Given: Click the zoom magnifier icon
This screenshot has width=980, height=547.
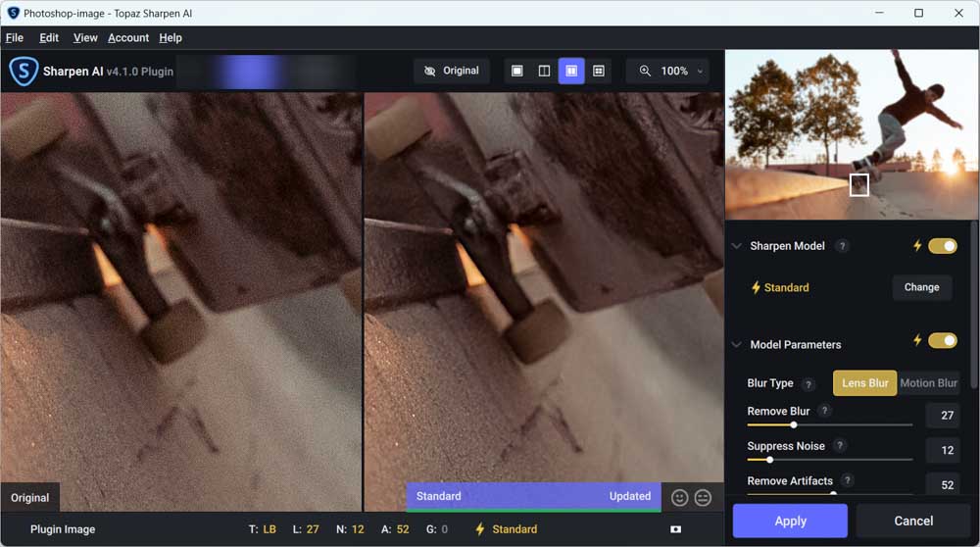Looking at the screenshot, I should [645, 71].
